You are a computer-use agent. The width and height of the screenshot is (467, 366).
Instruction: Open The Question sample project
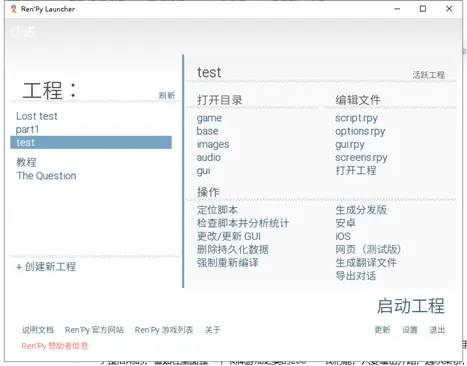click(x=46, y=176)
